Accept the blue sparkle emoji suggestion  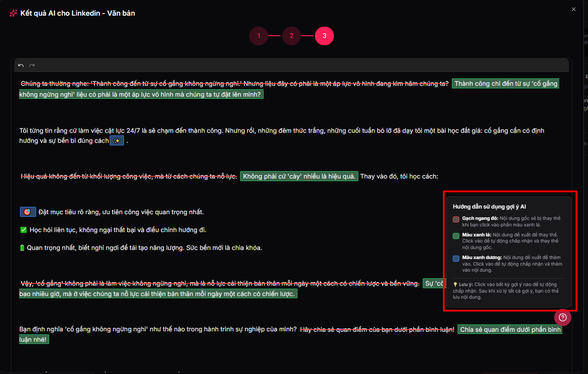click(x=117, y=141)
